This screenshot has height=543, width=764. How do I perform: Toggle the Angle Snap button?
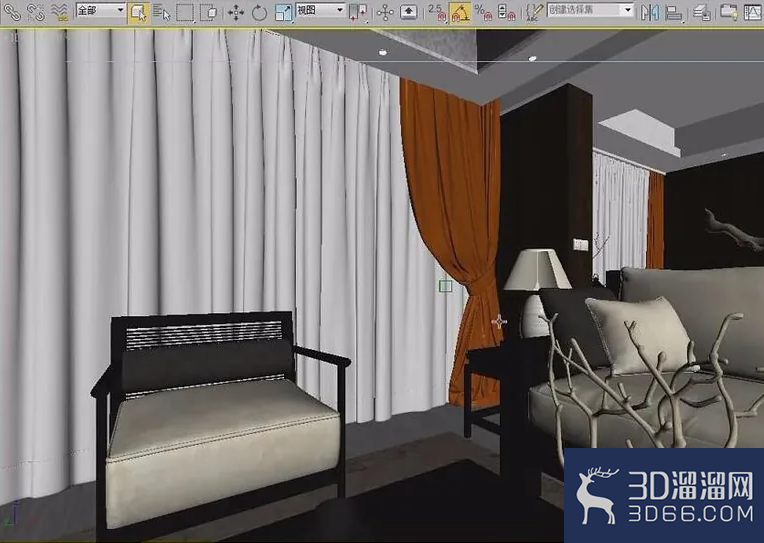point(460,13)
